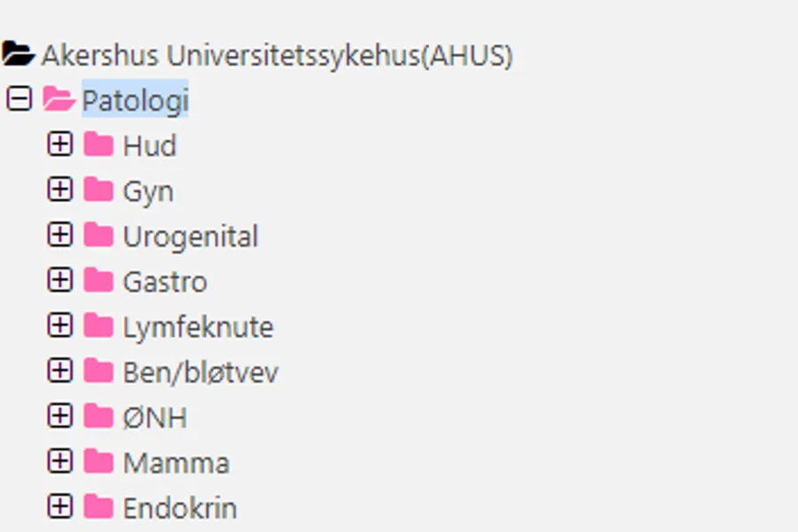Screen dimensions: 798x532
Task: Click the black open folder icon beside Akershus Universitetssykehus
Action: click(18, 55)
